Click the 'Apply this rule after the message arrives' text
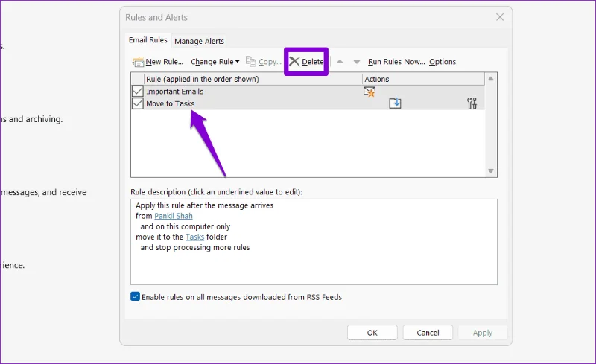The height and width of the screenshot is (364, 596). pyautogui.click(x=204, y=205)
